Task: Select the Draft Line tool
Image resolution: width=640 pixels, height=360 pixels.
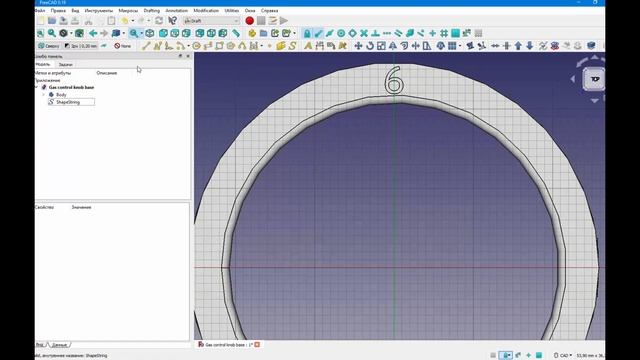Action: (x=146, y=46)
